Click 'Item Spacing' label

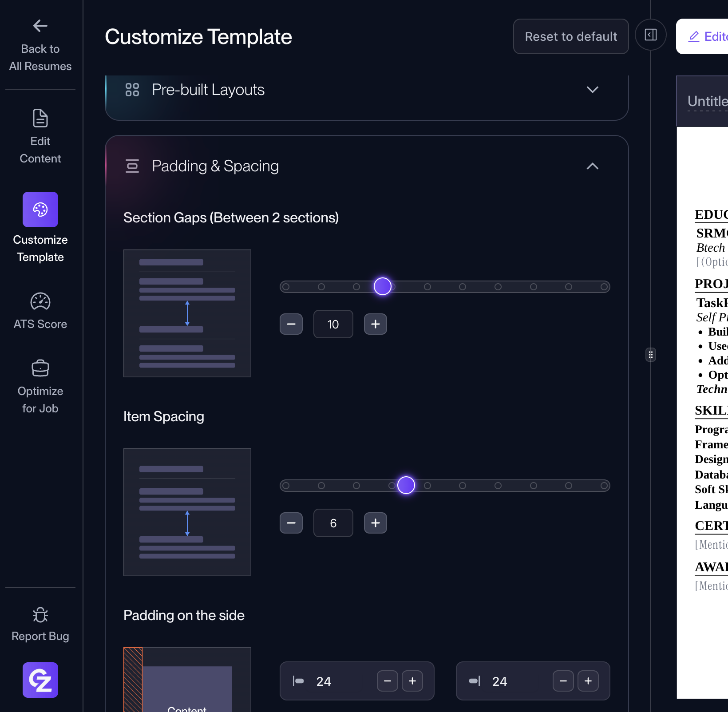pos(164,416)
